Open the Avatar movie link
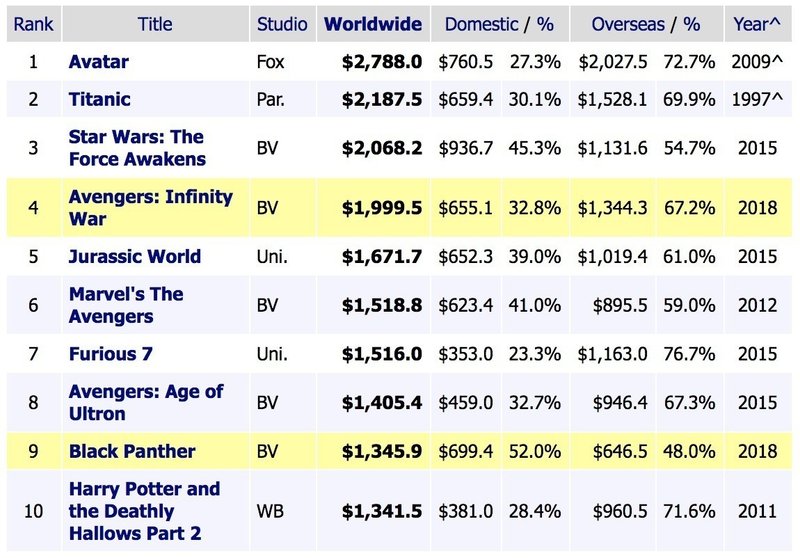 [x=98, y=62]
